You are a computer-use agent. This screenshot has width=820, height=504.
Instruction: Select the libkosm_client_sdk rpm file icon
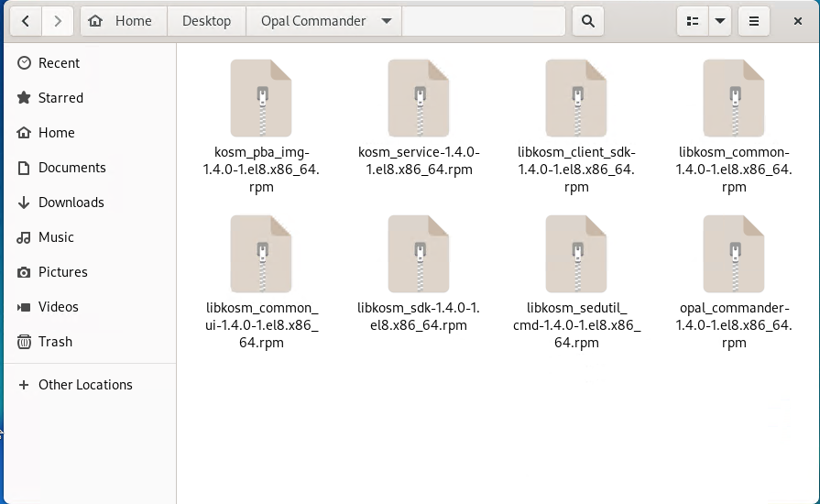coord(575,98)
